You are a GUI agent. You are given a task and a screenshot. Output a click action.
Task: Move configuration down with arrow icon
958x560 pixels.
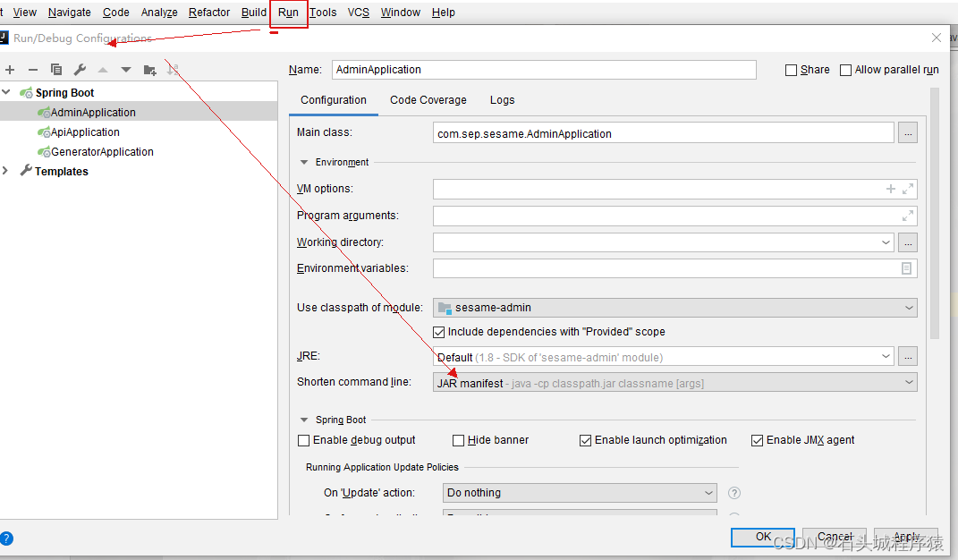[x=124, y=69]
